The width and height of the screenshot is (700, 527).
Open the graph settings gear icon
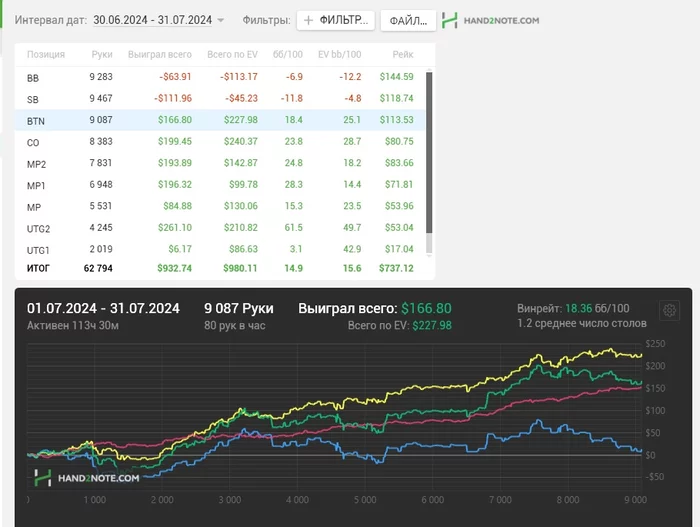pos(669,310)
